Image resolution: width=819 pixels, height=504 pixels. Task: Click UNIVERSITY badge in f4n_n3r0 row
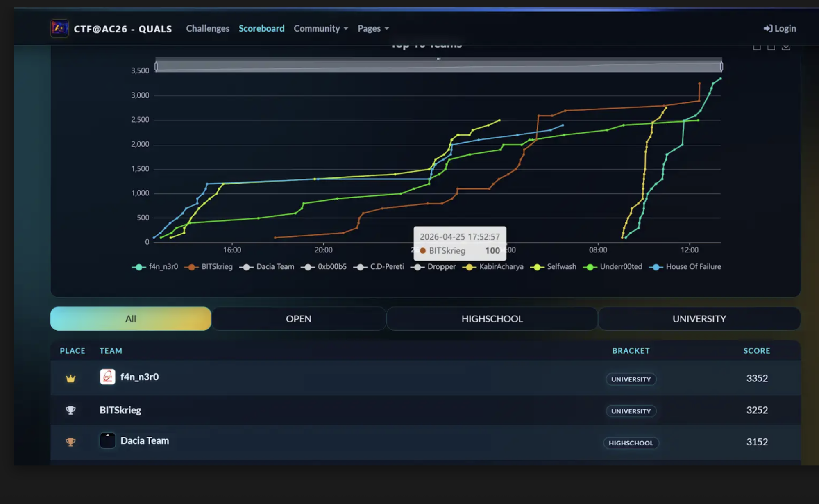pyautogui.click(x=631, y=379)
